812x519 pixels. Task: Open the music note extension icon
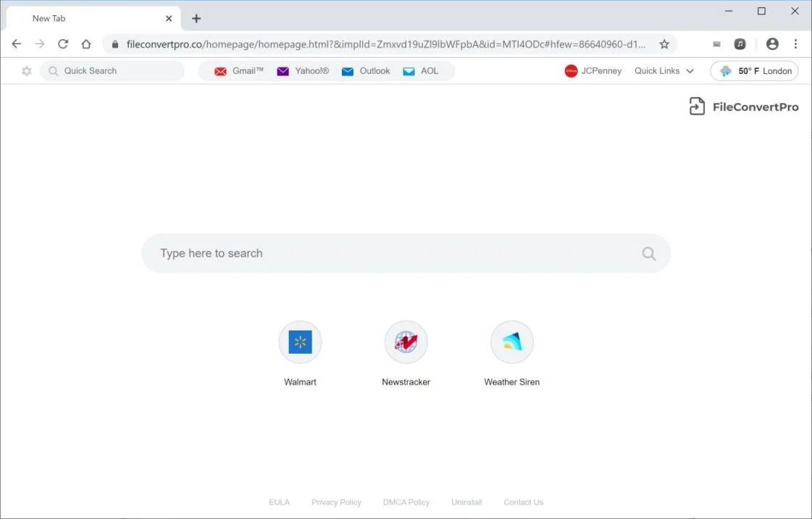coord(740,44)
